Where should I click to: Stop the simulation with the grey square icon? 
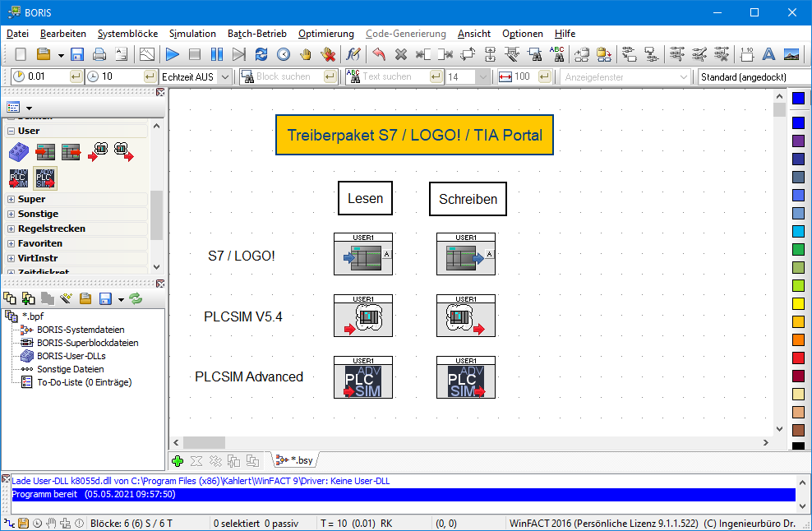point(195,54)
